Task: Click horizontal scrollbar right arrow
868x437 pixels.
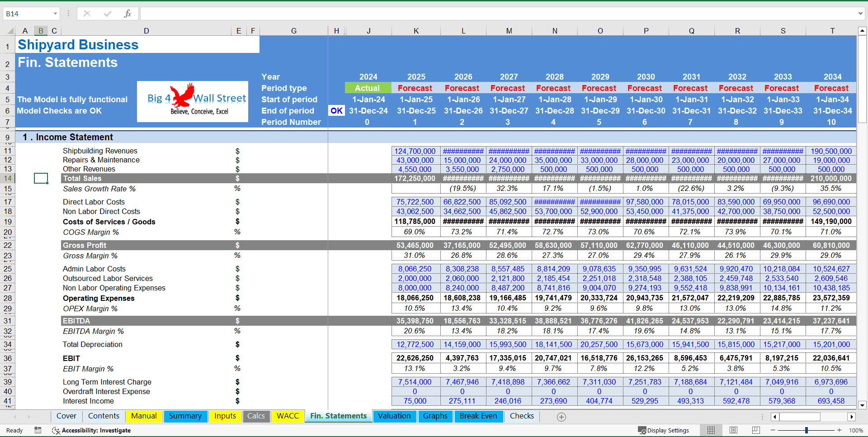Action: coord(852,417)
